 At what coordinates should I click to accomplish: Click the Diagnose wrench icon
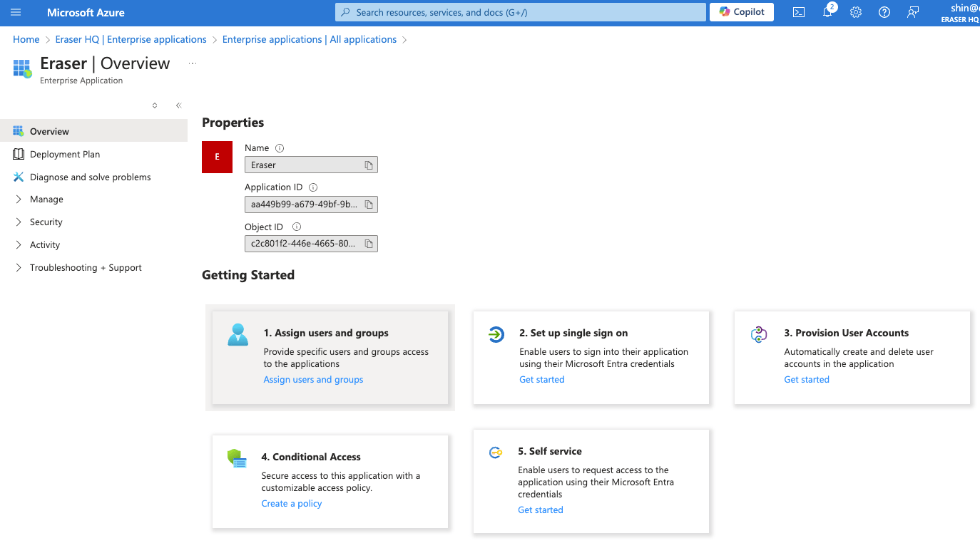[19, 177]
